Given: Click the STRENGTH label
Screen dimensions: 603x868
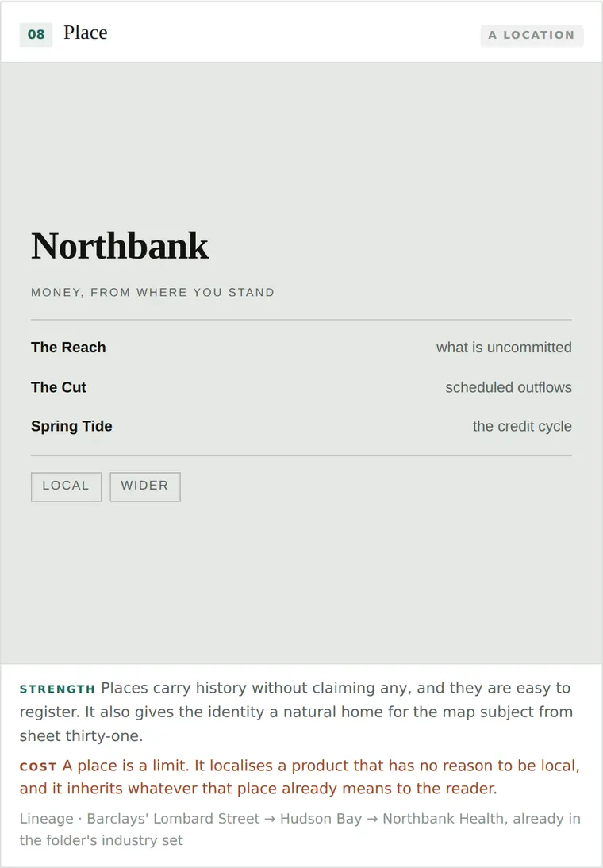Looking at the screenshot, I should (58, 689).
